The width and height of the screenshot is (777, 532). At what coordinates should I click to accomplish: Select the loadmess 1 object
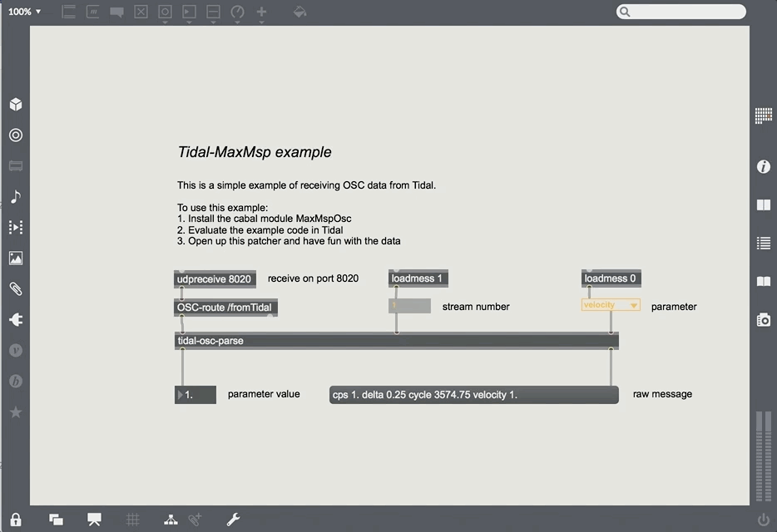point(418,278)
